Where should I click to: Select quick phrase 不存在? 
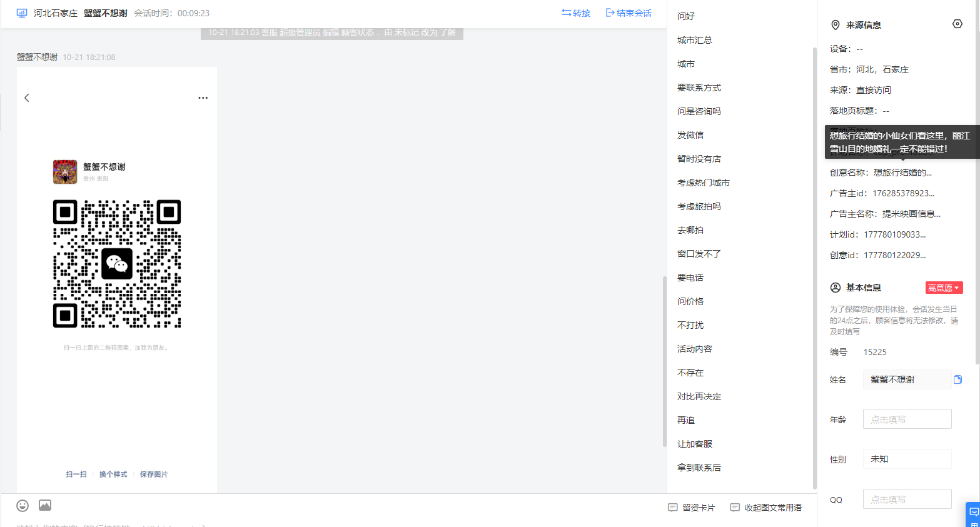point(690,373)
